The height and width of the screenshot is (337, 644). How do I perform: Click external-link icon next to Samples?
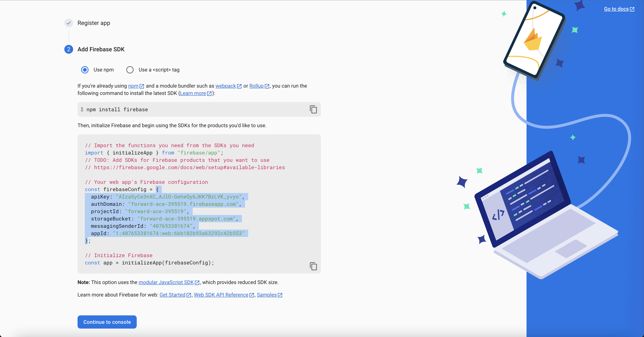click(x=280, y=295)
